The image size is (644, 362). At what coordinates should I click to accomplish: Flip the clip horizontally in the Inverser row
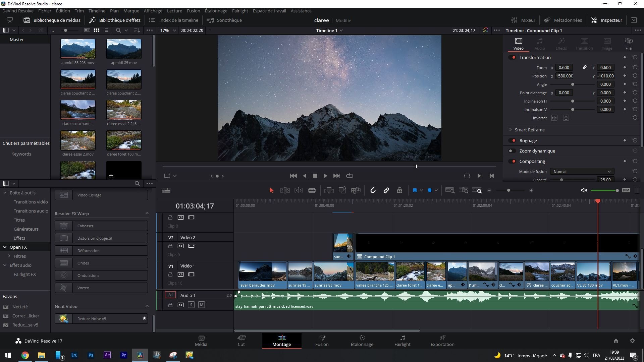[554, 118]
